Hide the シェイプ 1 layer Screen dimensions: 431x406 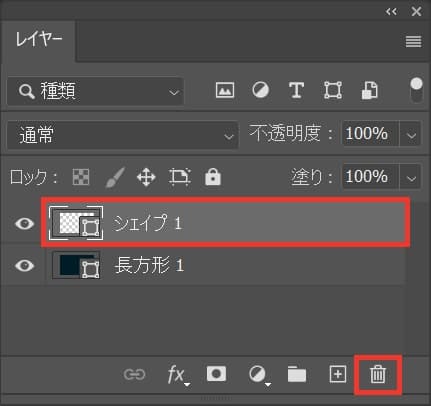tap(25, 223)
